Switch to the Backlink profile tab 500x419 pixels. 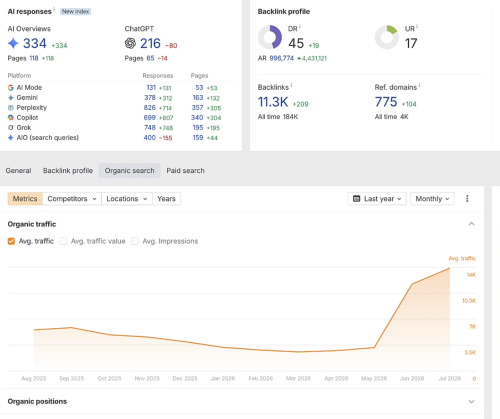tap(68, 171)
